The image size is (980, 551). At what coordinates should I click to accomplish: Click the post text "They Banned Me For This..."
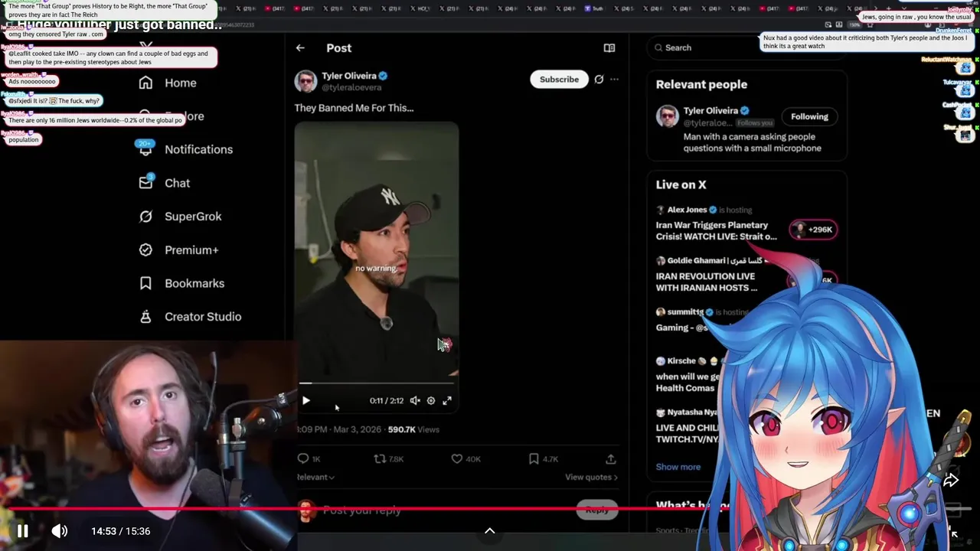pos(354,108)
